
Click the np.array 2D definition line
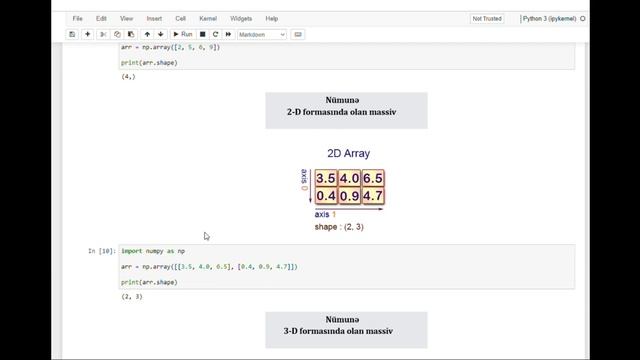point(209,267)
